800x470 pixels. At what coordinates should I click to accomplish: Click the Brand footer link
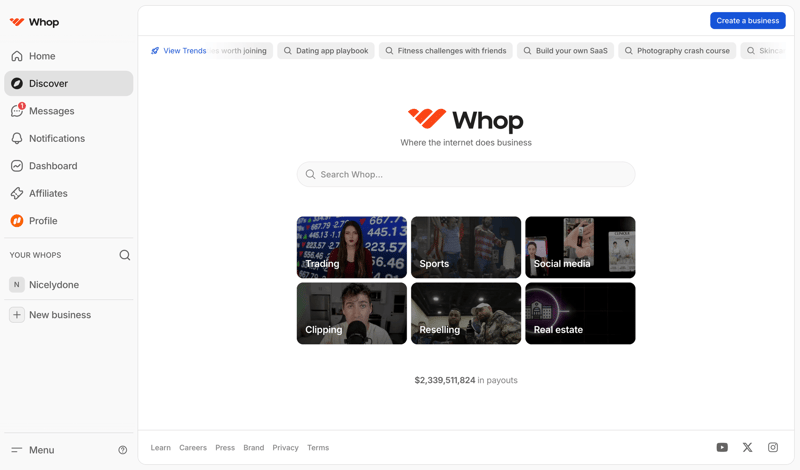click(254, 448)
